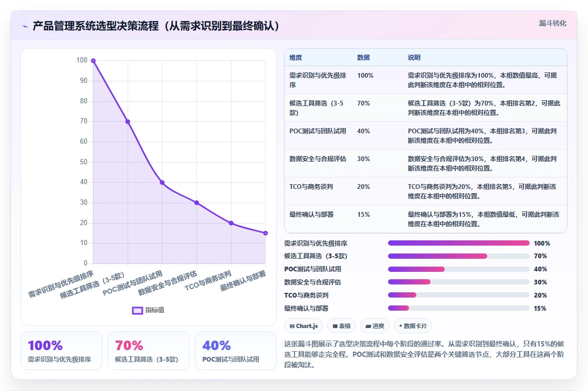Click the chart data point at 20
The height and width of the screenshot is (391, 588).
pyautogui.click(x=231, y=223)
